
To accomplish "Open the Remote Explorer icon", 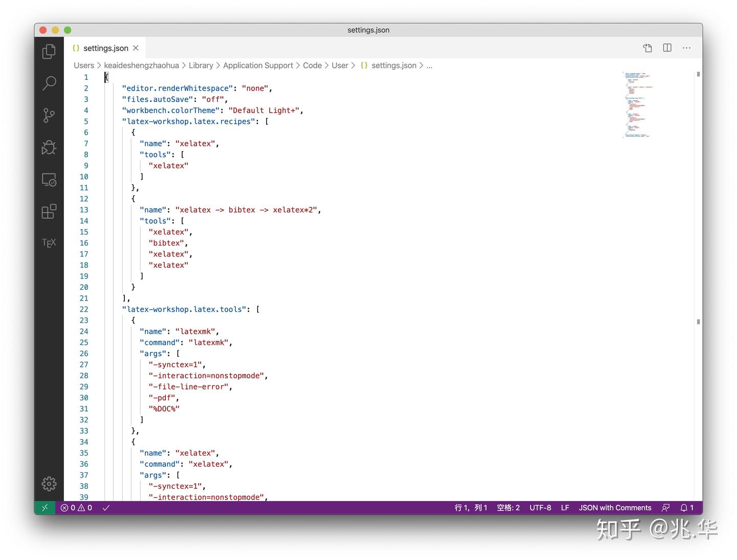I will pos(49,180).
